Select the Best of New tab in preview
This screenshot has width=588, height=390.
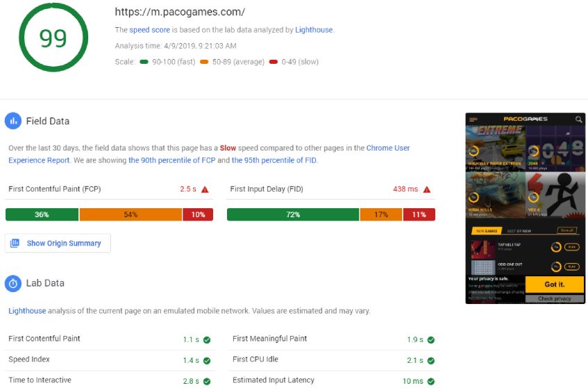pyautogui.click(x=519, y=231)
